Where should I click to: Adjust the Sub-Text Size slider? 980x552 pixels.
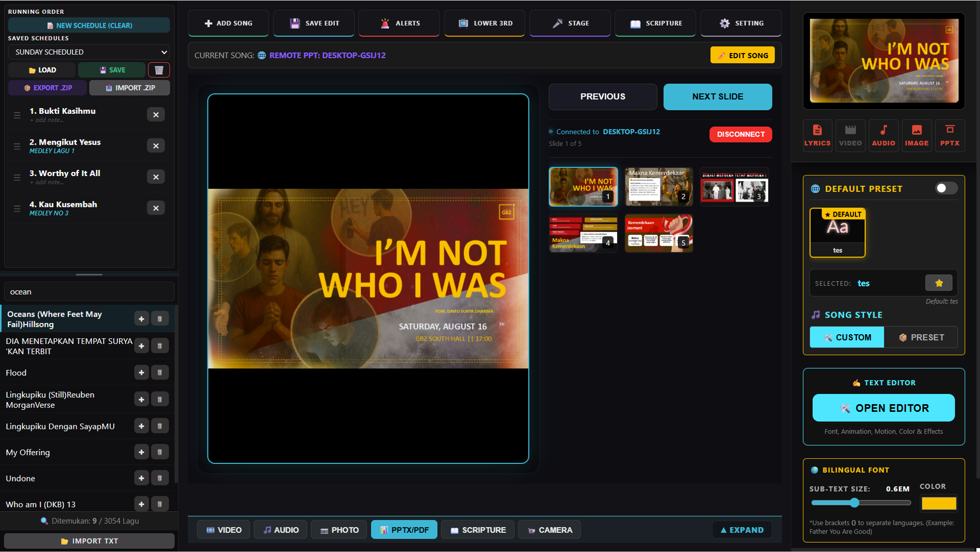point(861,503)
